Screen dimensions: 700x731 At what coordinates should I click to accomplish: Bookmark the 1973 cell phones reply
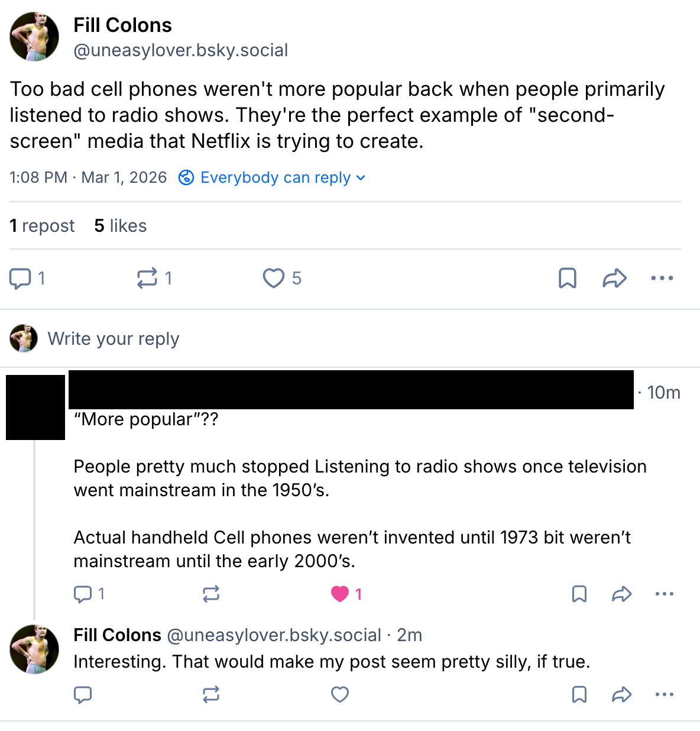point(579,594)
